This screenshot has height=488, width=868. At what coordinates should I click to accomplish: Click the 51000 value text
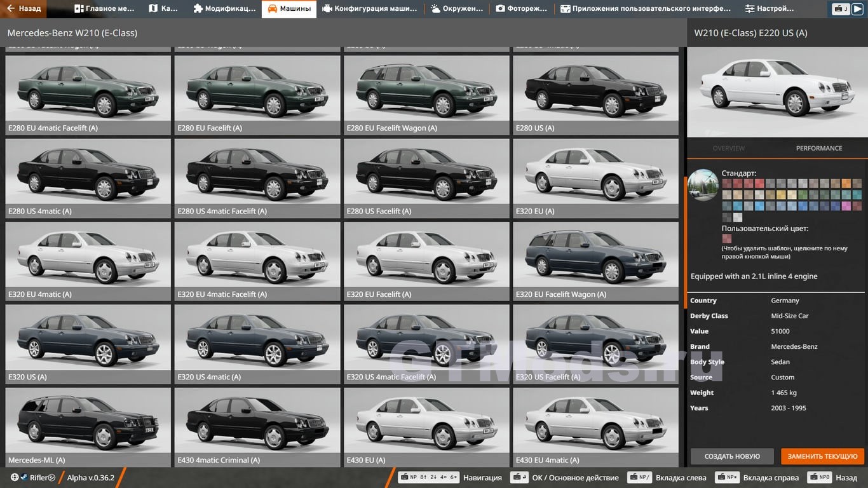[x=780, y=331]
